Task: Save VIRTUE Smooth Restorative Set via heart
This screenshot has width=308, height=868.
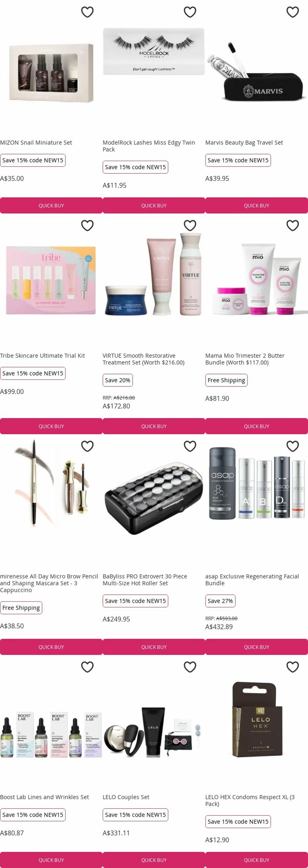Action: [190, 225]
